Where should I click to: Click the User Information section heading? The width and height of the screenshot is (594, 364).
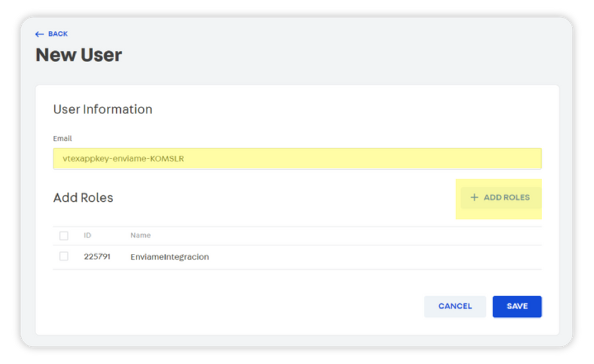(x=102, y=109)
